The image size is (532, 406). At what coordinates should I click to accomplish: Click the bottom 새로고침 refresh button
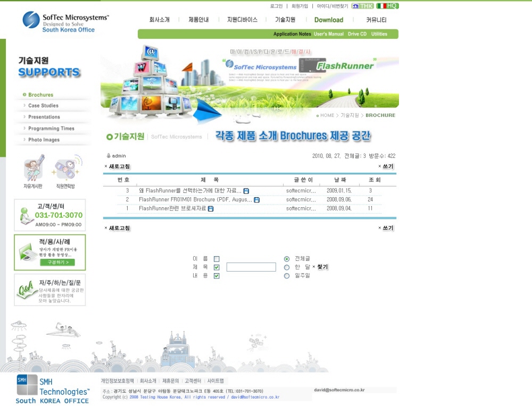click(x=118, y=228)
